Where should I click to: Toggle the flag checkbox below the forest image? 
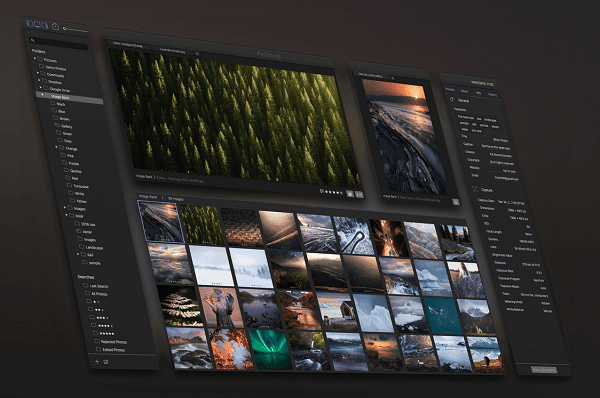pyautogui.click(x=322, y=191)
